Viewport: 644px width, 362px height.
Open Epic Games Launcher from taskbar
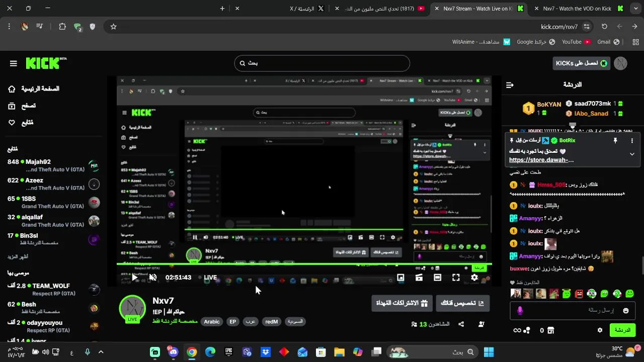pos(228,352)
